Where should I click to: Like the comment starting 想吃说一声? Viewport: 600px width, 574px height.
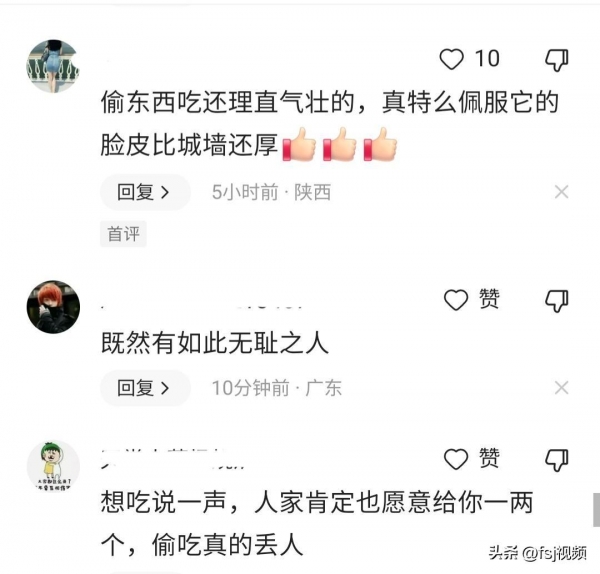[x=456, y=459]
